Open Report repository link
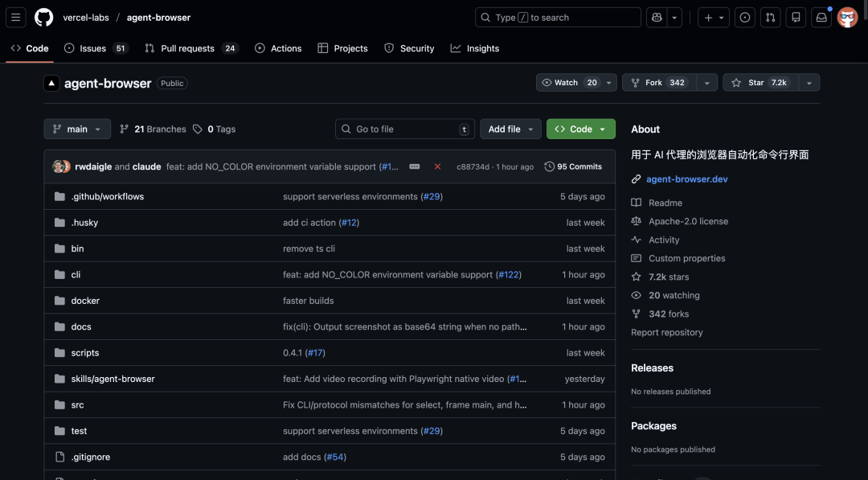This screenshot has width=868, height=480. pyautogui.click(x=666, y=332)
